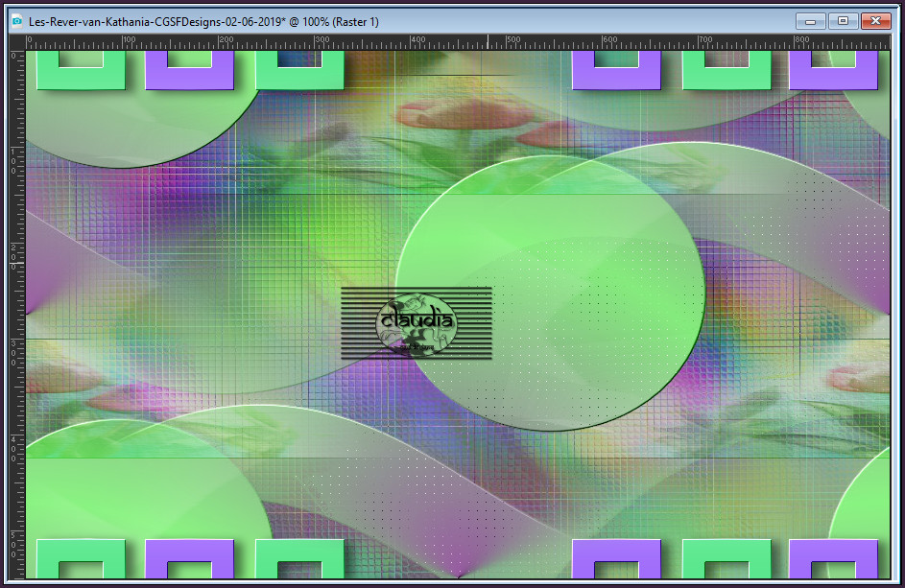Click the camera document icon in the title bar
The width and height of the screenshot is (905, 588).
click(16, 21)
